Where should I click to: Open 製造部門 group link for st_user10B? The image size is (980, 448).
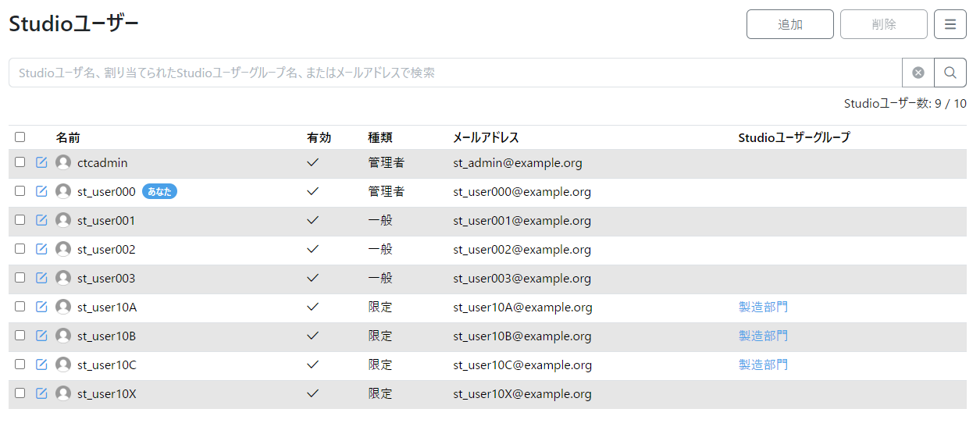763,336
